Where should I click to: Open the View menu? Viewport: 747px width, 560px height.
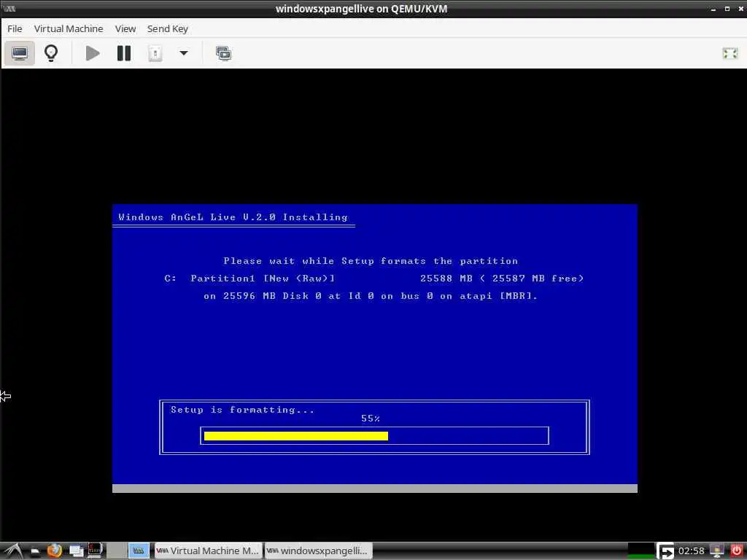tap(125, 29)
